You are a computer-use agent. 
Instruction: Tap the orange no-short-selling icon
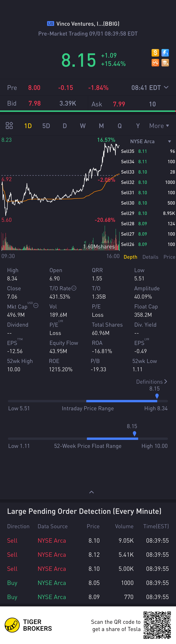(155, 63)
